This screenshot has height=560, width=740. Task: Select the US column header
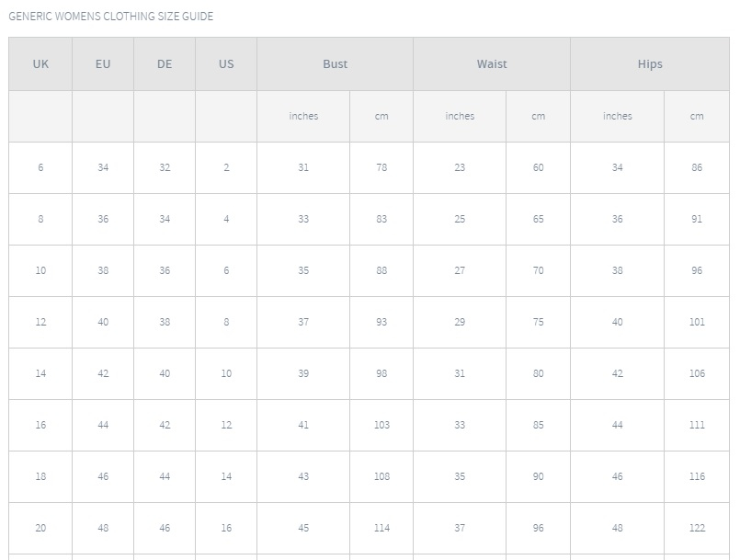[x=226, y=64]
